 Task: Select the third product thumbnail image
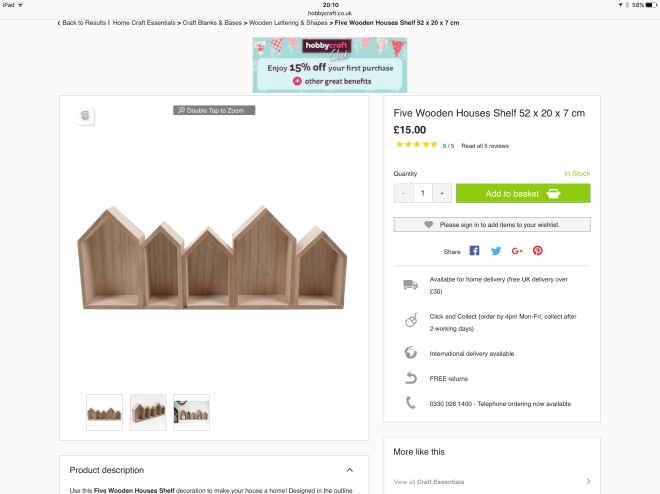point(191,412)
